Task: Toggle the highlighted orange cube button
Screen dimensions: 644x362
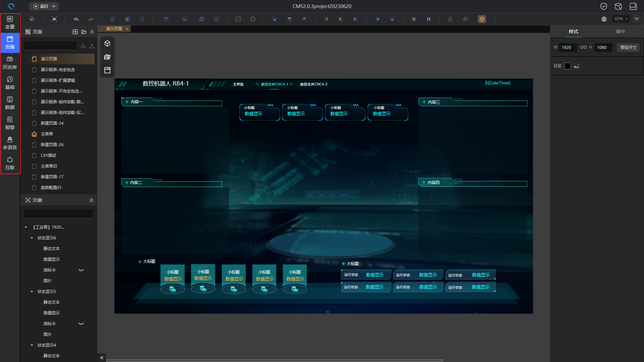Action: (482, 19)
